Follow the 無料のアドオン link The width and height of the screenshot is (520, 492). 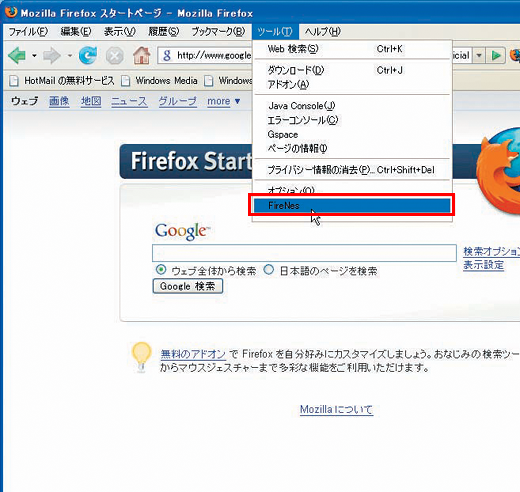tap(193, 354)
